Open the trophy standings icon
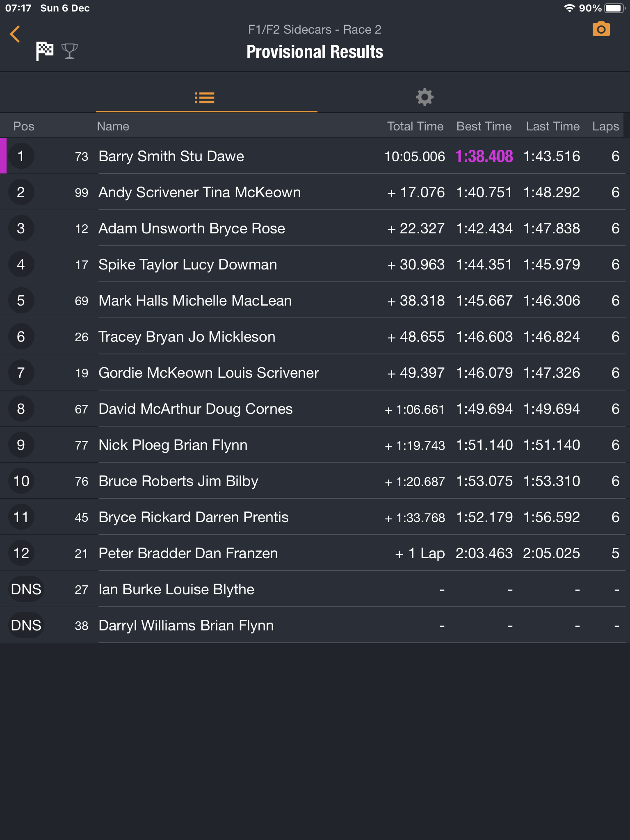Viewport: 630px width, 840px height. pyautogui.click(x=69, y=51)
